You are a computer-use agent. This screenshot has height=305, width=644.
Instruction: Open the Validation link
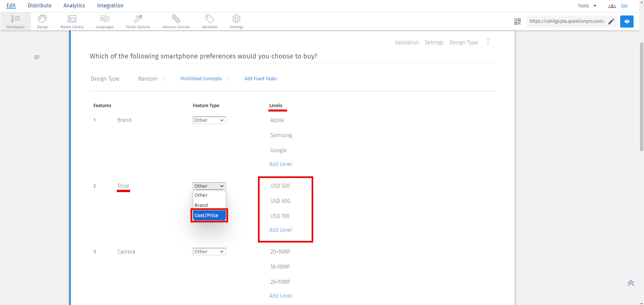click(407, 42)
